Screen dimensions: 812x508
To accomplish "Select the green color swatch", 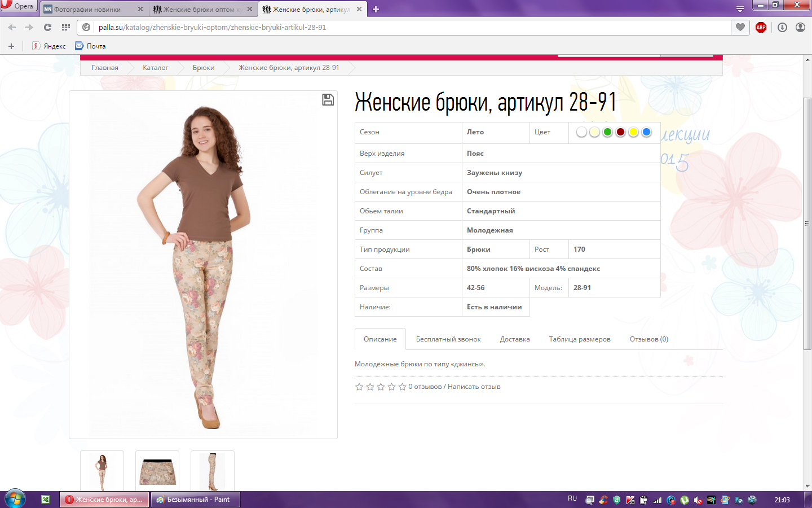I will click(x=607, y=132).
